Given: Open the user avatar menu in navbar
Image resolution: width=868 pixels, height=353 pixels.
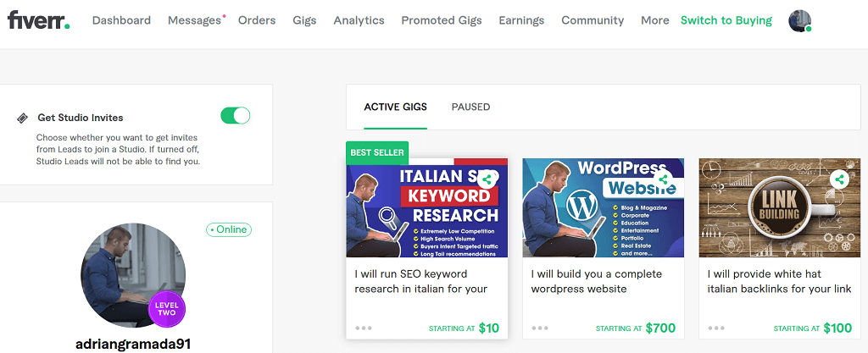Looking at the screenshot, I should point(800,21).
